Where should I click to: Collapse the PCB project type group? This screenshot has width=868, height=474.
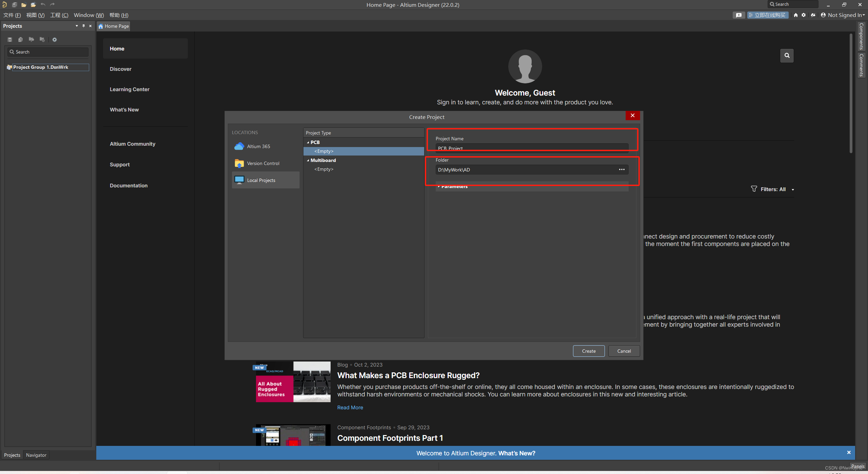308,142
